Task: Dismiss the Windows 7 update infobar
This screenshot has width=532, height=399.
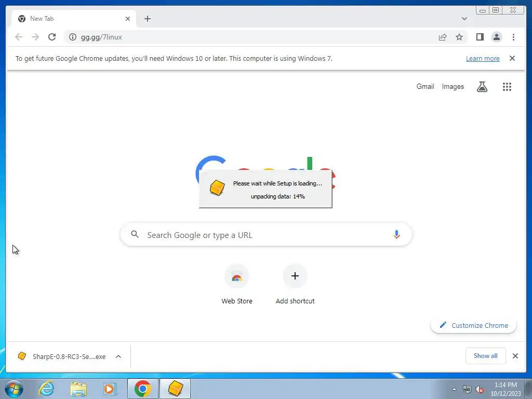Action: tap(512, 58)
